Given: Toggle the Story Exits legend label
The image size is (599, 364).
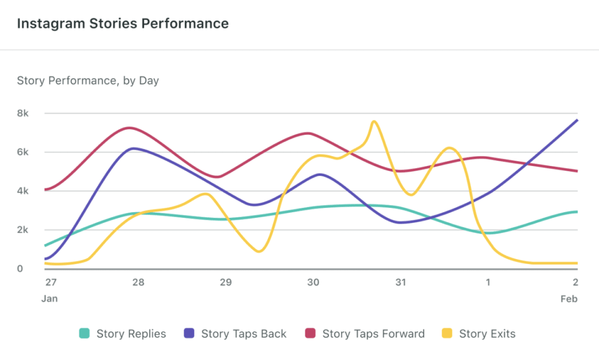Looking at the screenshot, I should [487, 334].
